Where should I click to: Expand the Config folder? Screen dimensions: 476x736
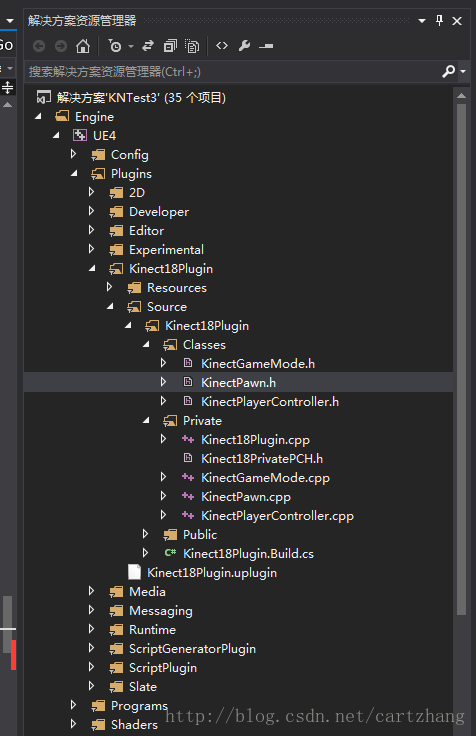pyautogui.click(x=73, y=154)
